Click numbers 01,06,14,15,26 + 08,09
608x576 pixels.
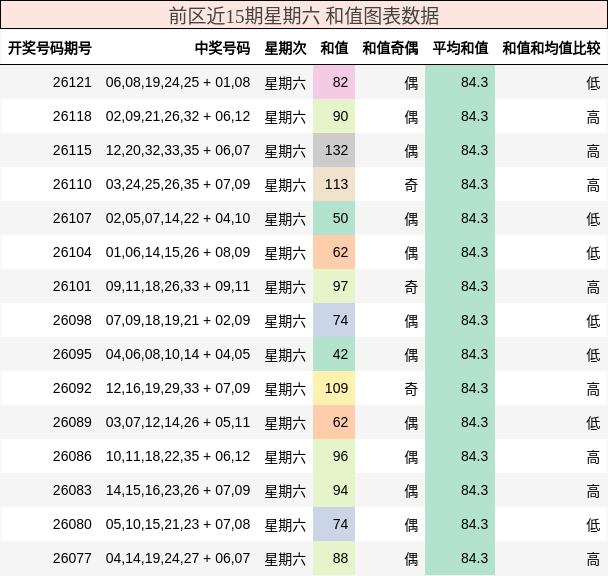[178, 253]
